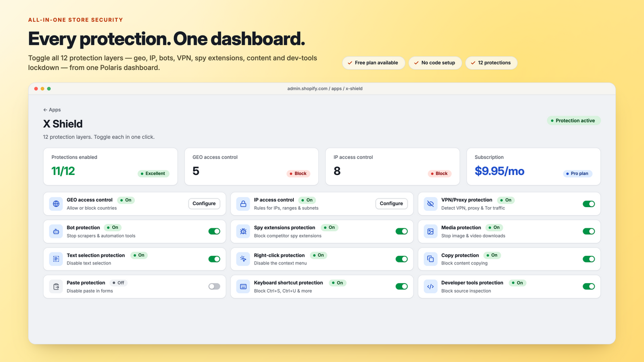Click the Pro plan badge

tap(578, 173)
